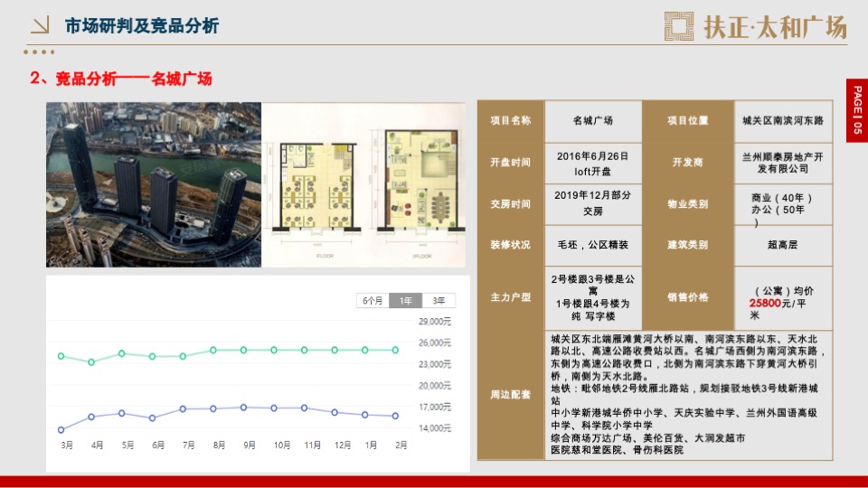Screen dimensions: 868x488
Task: Click the 综合商场万达广场、美伦百货 line
Action: click(647, 437)
